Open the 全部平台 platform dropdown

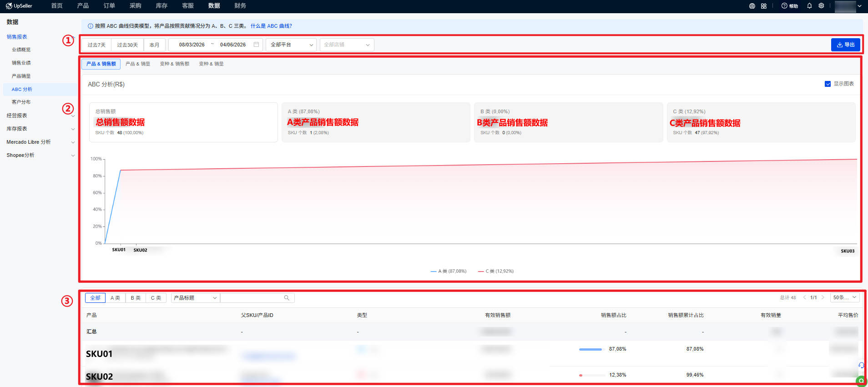click(291, 45)
